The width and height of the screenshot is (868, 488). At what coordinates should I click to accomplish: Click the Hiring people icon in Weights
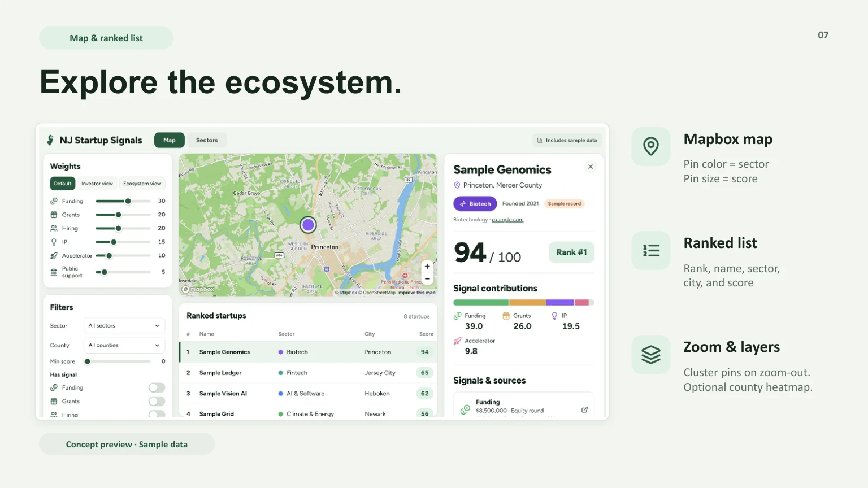coord(54,228)
